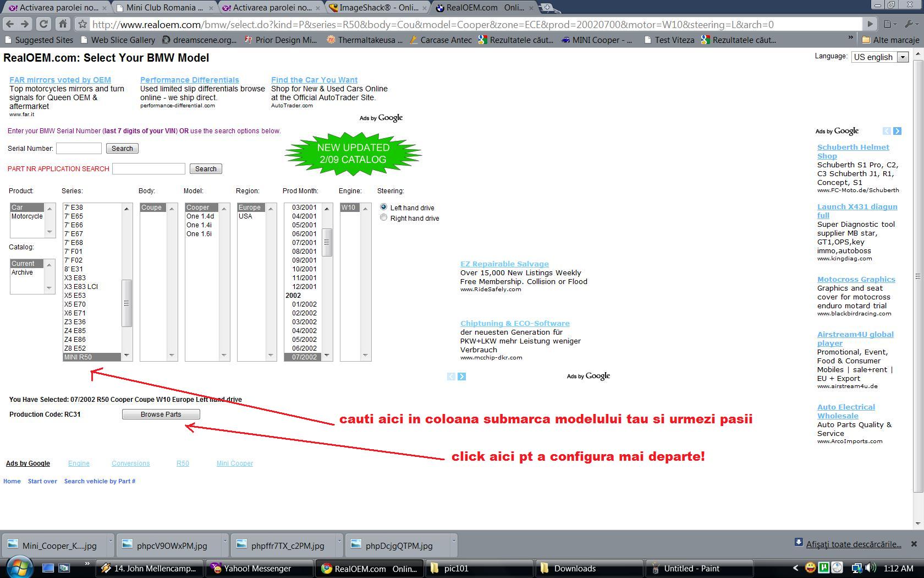
Task: Open Search vehicle by Part # link
Action: click(100, 481)
